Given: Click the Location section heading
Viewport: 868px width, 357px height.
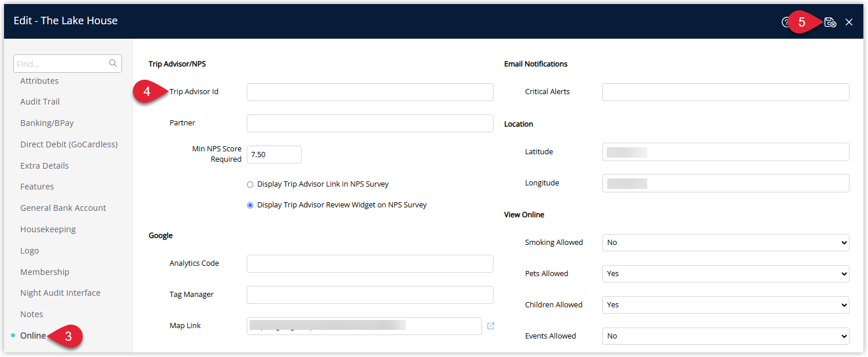Looking at the screenshot, I should pos(518,124).
